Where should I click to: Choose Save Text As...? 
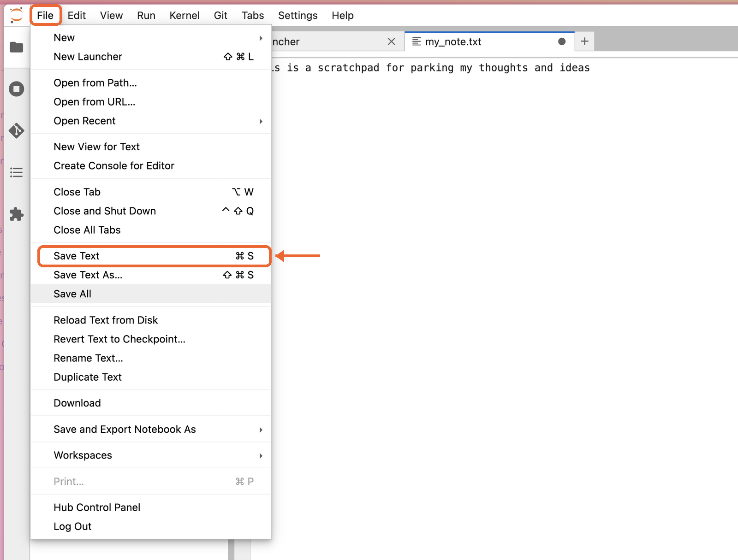pyautogui.click(x=151, y=275)
